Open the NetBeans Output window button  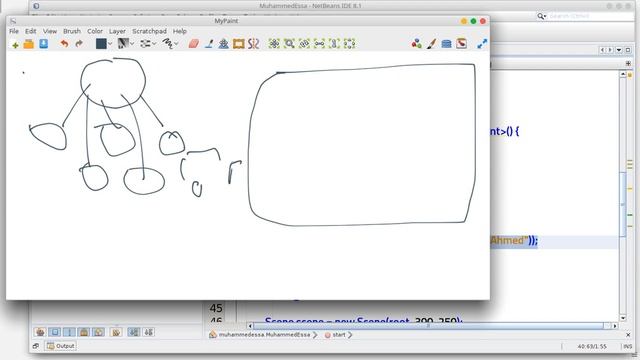tap(61, 346)
